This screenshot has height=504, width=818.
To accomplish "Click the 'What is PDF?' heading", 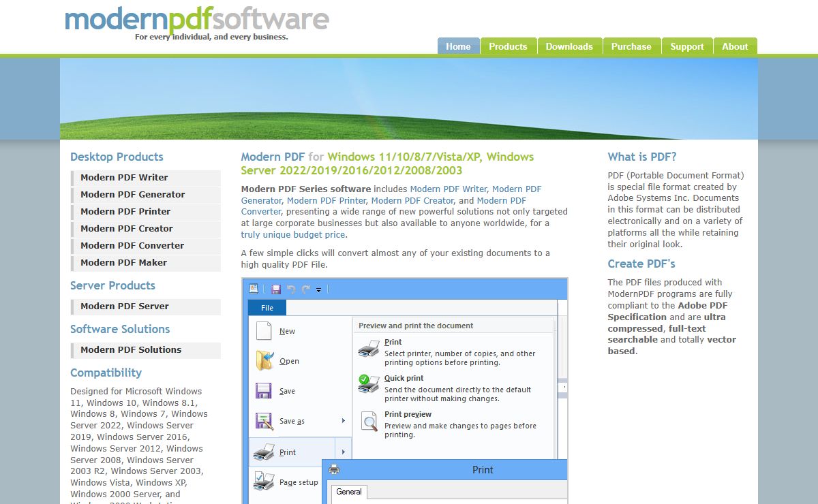I will [642, 157].
